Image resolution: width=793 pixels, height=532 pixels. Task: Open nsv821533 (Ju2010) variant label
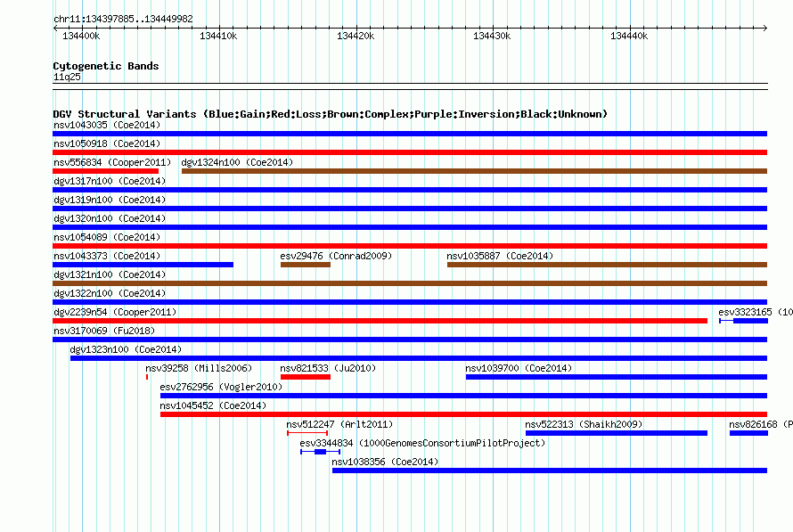click(x=328, y=368)
